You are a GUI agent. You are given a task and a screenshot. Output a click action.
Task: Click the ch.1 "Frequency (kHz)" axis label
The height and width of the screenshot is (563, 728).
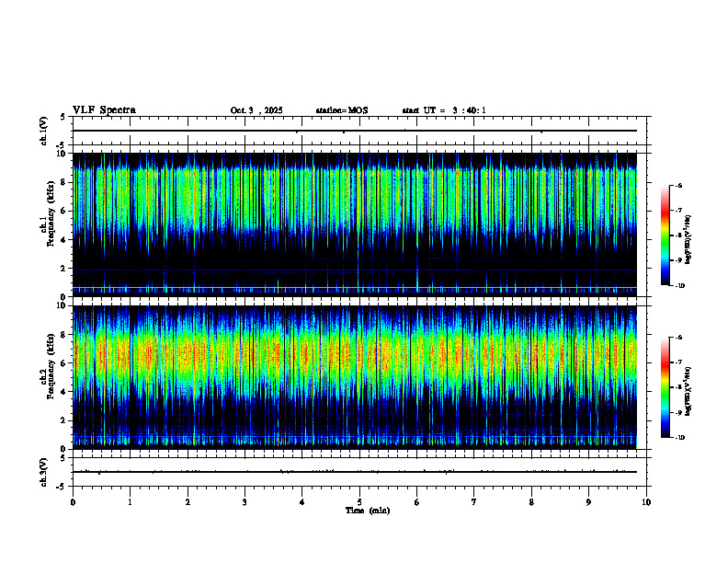tap(50, 213)
